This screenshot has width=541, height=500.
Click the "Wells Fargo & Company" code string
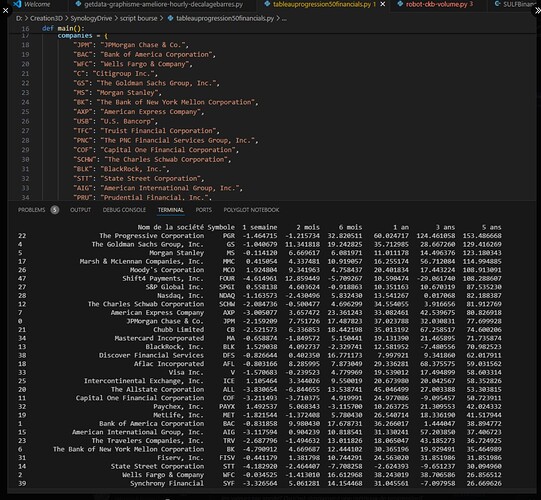tap(145, 64)
